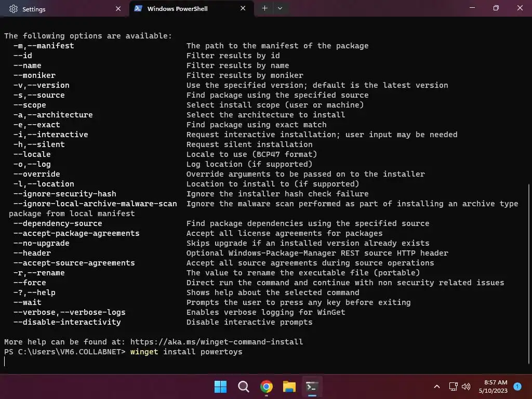Click the '--ignore-security-hash' option text
Viewport: 532px width, 399px height.
pyautogui.click(x=64, y=194)
